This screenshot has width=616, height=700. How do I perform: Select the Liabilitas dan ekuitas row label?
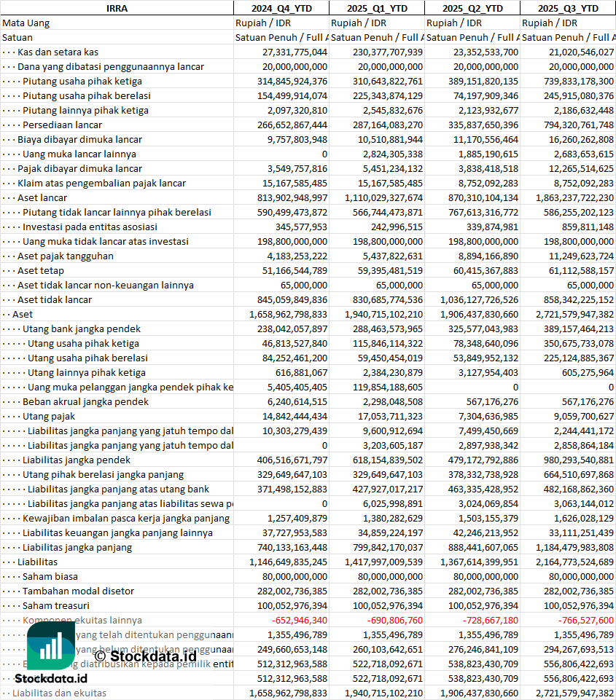click(x=59, y=693)
